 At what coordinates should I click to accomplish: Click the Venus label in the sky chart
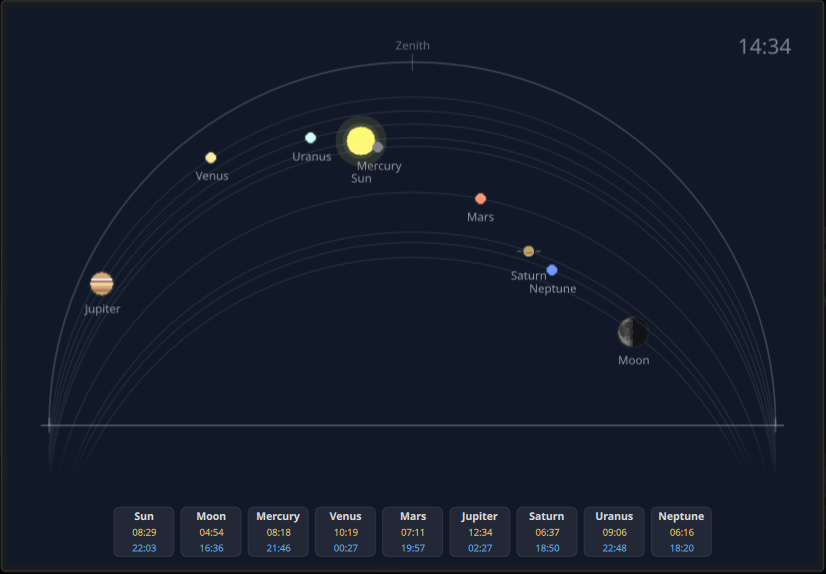[212, 176]
